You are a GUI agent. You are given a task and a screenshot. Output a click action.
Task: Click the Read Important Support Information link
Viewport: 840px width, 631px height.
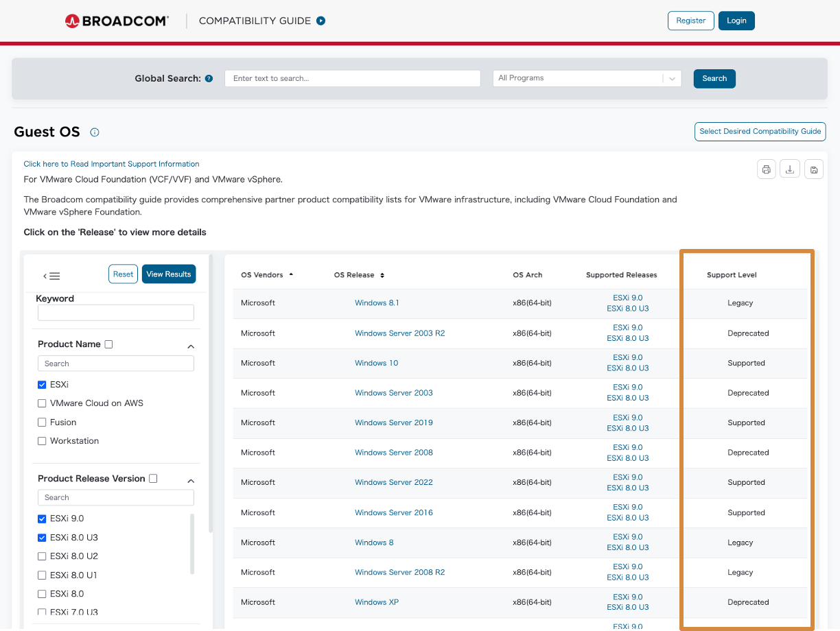click(111, 163)
